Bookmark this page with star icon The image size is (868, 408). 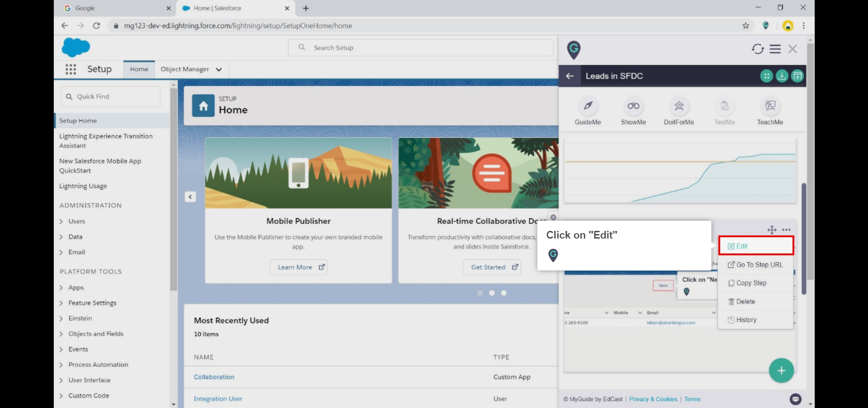point(746,26)
